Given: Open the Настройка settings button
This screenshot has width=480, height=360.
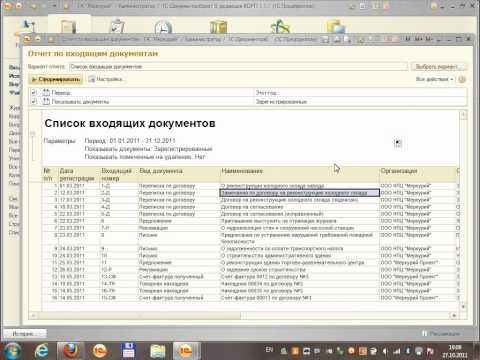Looking at the screenshot, I should 105,79.
